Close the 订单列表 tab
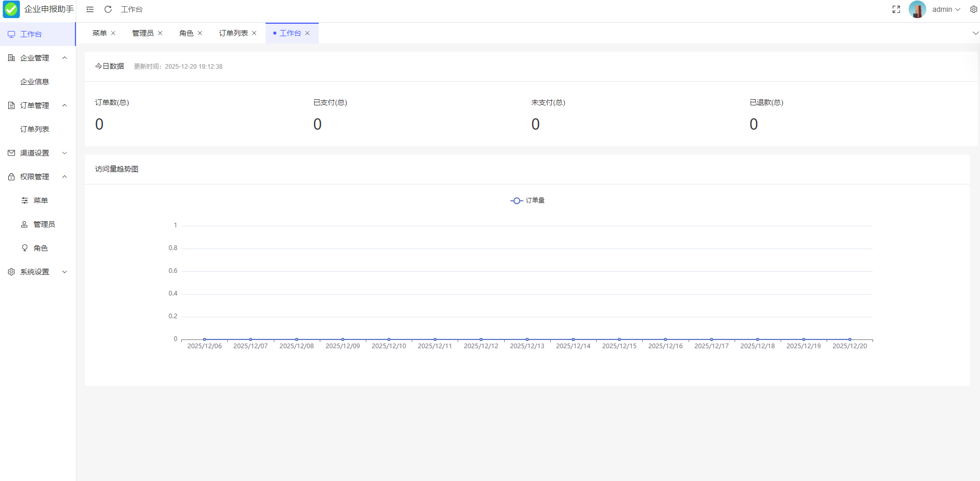Viewport: 980px width, 481px height. click(x=254, y=33)
